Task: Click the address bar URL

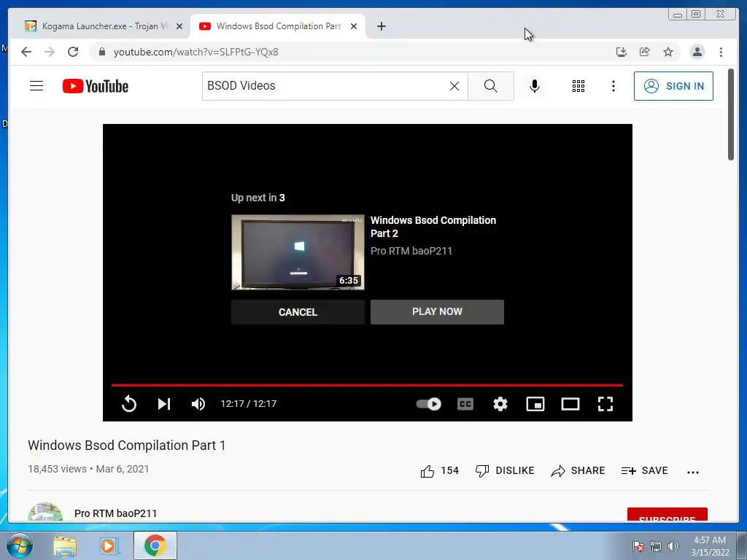Action: (196, 52)
